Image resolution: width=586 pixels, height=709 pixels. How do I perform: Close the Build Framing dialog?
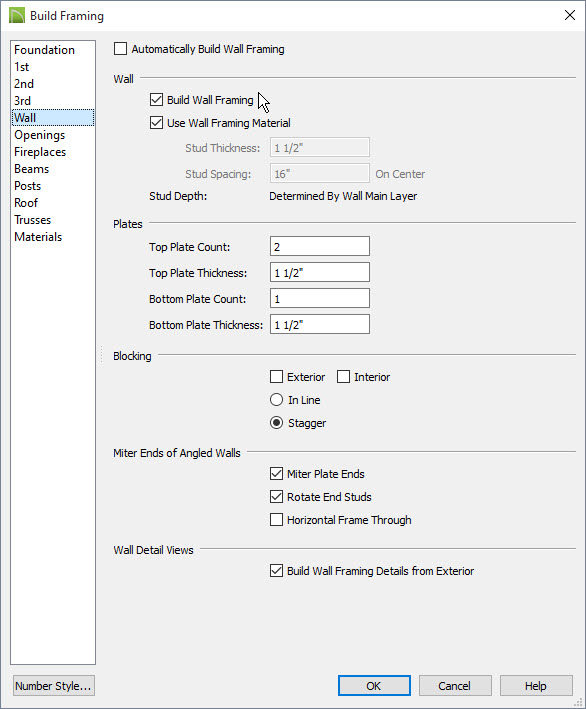click(x=570, y=15)
